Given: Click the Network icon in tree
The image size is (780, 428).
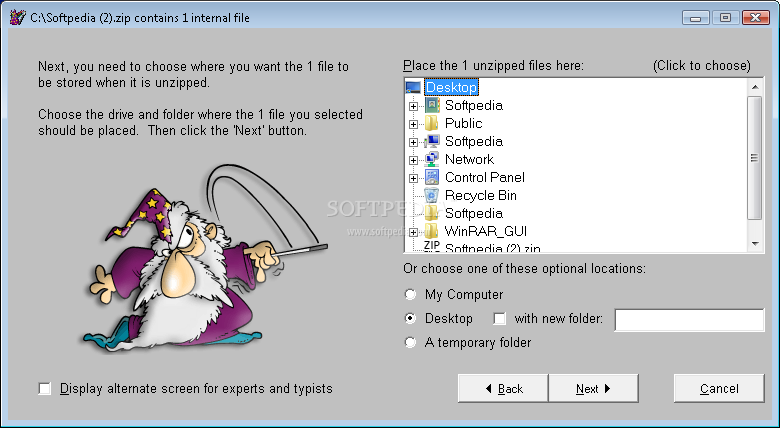Looking at the screenshot, I should pos(432,159).
